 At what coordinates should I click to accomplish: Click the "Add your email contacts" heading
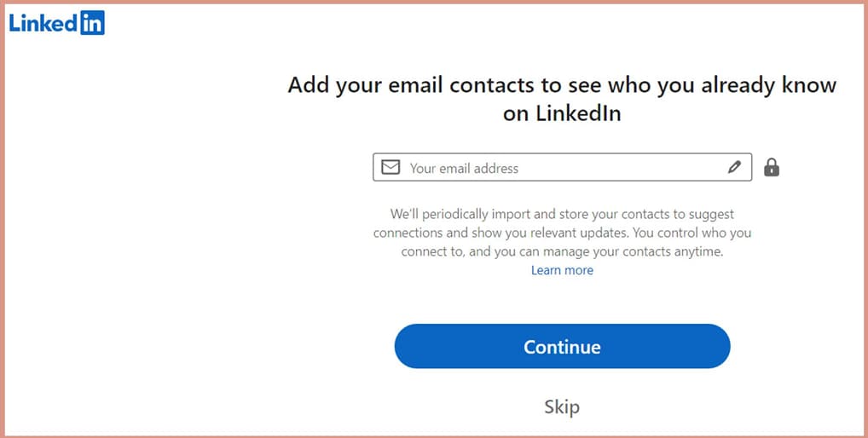562,100
